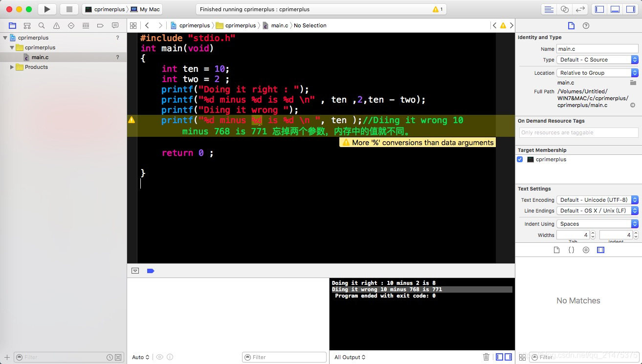The width and height of the screenshot is (642, 364).
Task: Open the Type dropdown Default - C Source
Action: [x=598, y=60]
